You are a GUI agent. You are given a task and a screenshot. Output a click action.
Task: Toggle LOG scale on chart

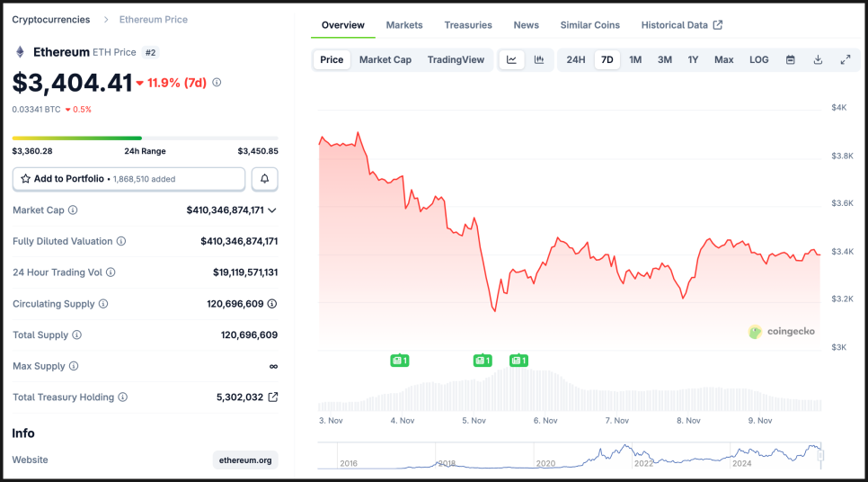pos(759,59)
